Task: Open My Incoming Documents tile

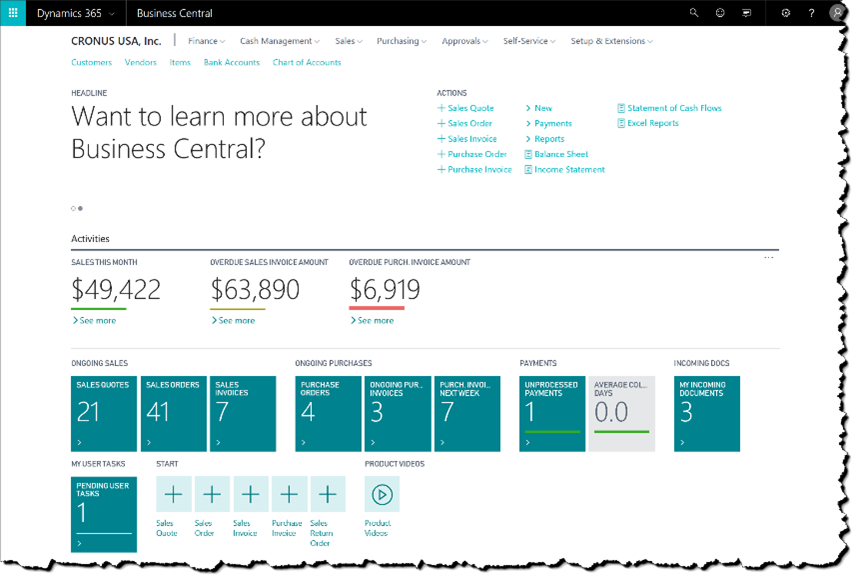Action: coord(707,414)
